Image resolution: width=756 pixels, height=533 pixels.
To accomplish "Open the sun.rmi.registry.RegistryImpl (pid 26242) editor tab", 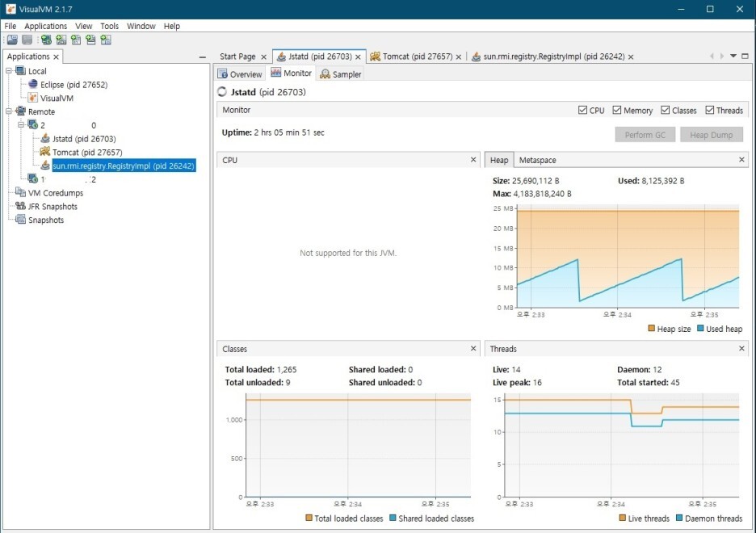I will [553, 57].
